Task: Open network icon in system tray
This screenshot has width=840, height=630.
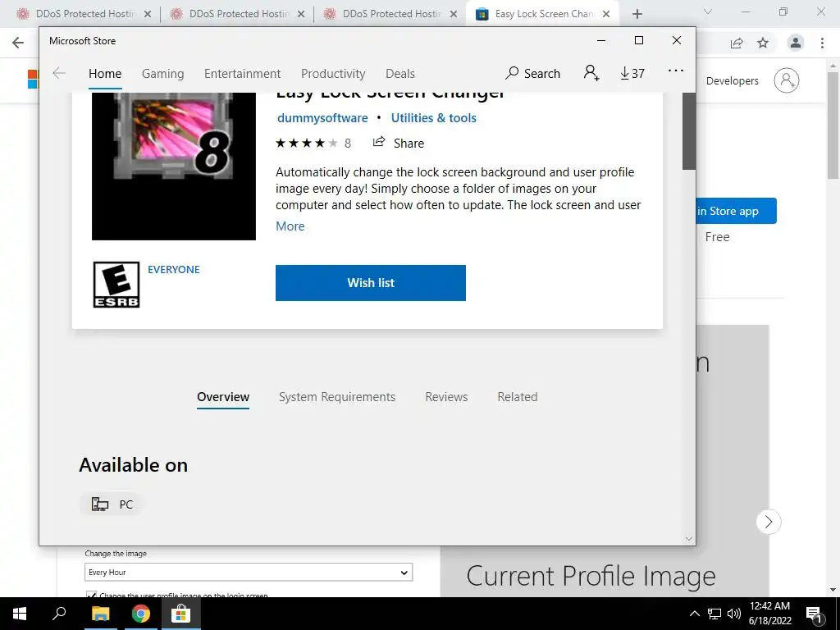Action: 714,614
